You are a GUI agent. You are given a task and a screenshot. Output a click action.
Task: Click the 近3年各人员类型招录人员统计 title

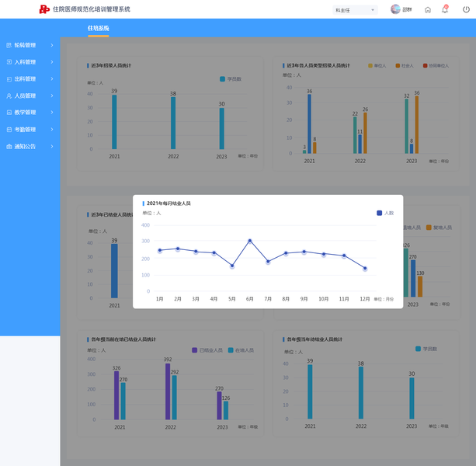[318, 65]
